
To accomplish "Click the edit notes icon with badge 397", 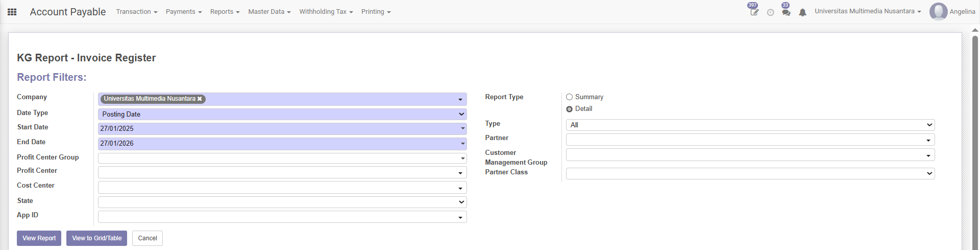I will coord(754,12).
